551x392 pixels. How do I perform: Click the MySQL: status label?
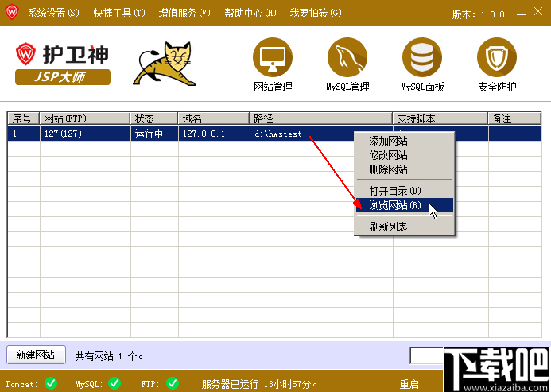point(88,384)
